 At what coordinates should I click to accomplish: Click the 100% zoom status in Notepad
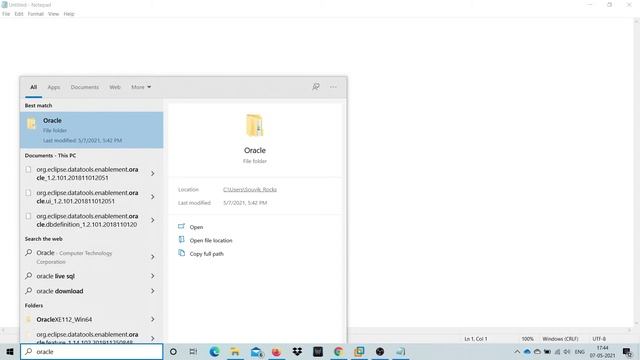[527, 339]
